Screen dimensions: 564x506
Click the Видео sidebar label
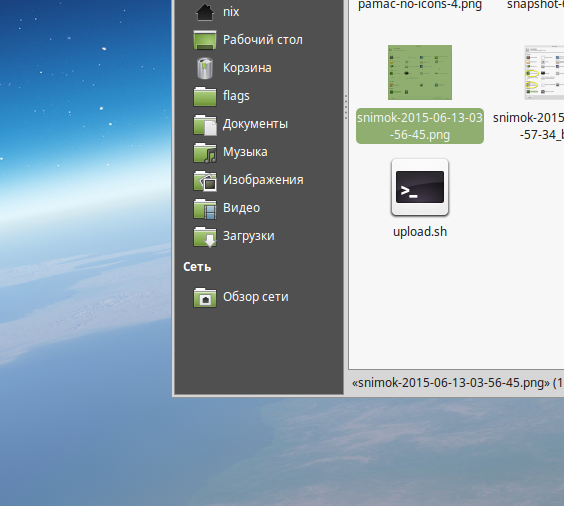click(241, 208)
